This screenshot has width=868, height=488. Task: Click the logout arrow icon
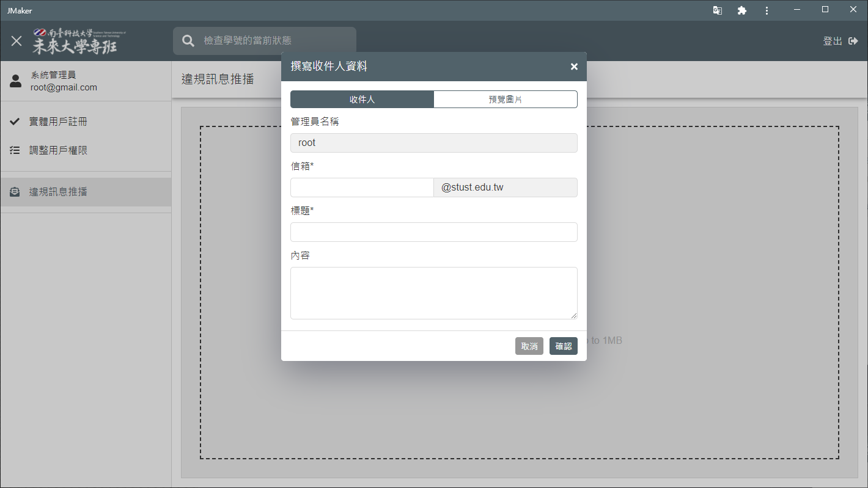(853, 41)
